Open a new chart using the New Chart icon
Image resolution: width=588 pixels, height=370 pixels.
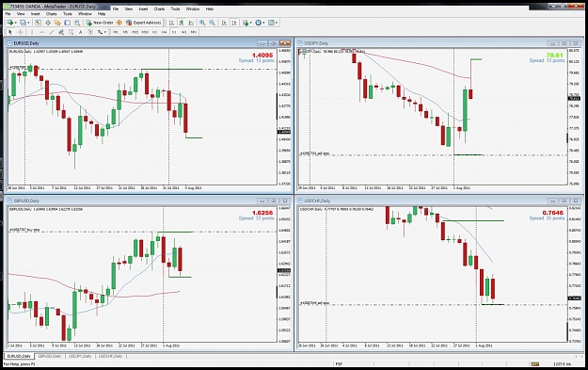point(9,23)
